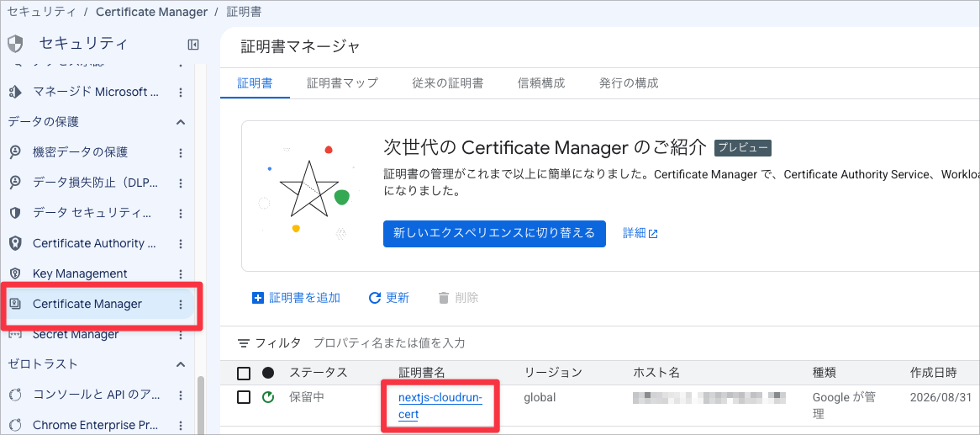Collapse the ゼロトラスト section
Screen dimensions: 980x435
181,363
